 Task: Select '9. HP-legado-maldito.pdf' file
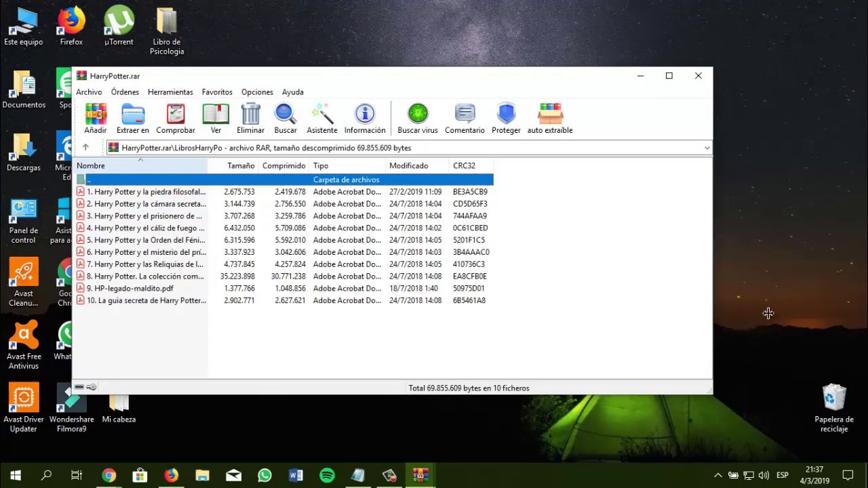coord(284,289)
